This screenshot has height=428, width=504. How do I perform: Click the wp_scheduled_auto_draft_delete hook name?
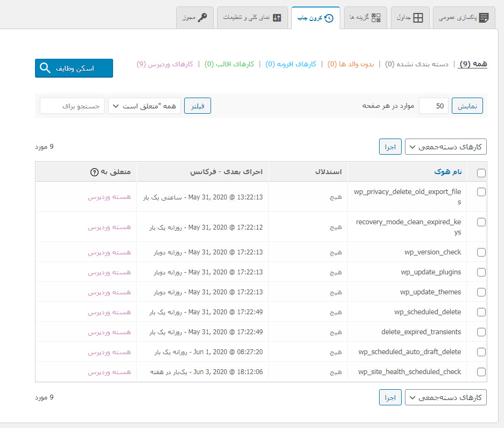tap(410, 352)
